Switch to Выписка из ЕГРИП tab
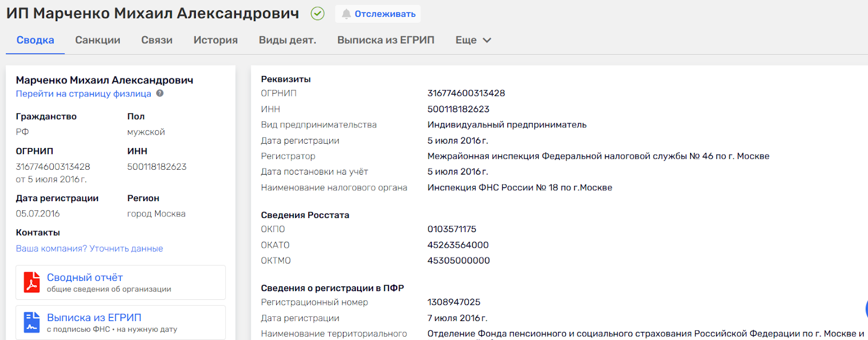The width and height of the screenshot is (868, 340). tap(386, 40)
